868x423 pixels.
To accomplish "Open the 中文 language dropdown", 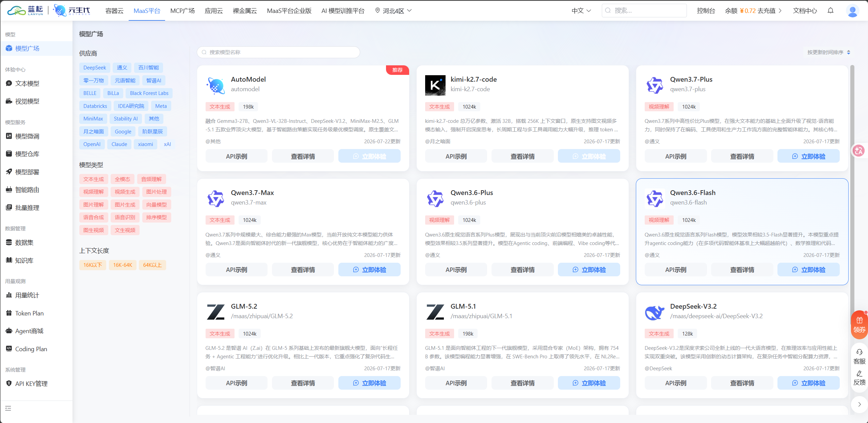I will coord(581,11).
